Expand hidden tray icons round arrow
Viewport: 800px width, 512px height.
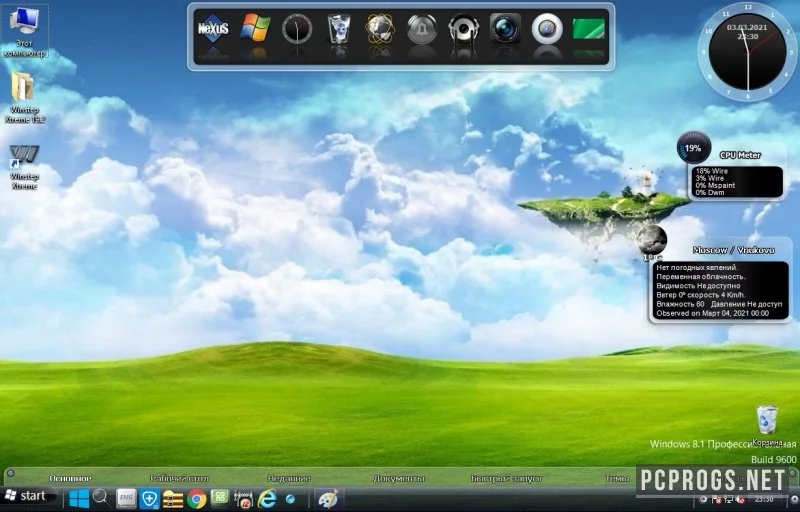[703, 499]
